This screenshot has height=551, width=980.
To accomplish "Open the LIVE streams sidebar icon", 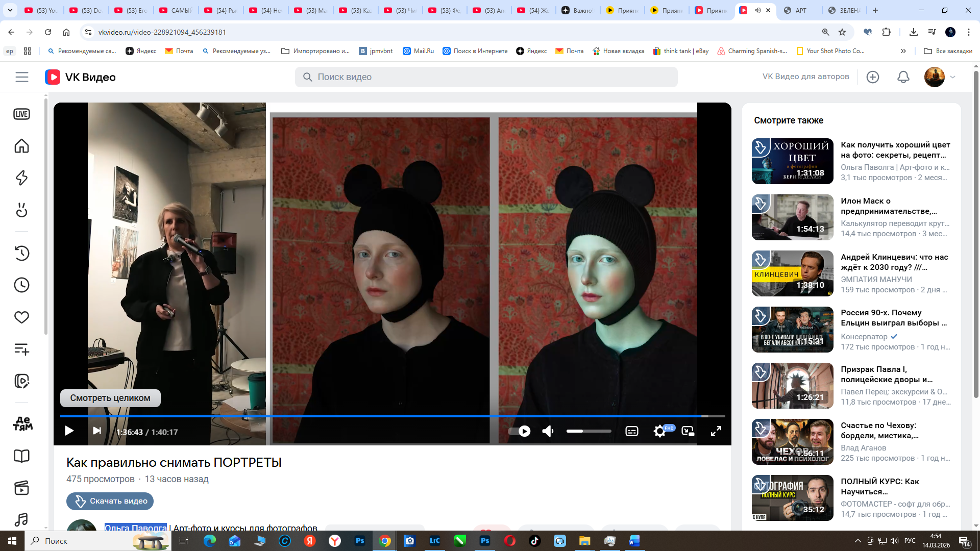I will pyautogui.click(x=21, y=114).
